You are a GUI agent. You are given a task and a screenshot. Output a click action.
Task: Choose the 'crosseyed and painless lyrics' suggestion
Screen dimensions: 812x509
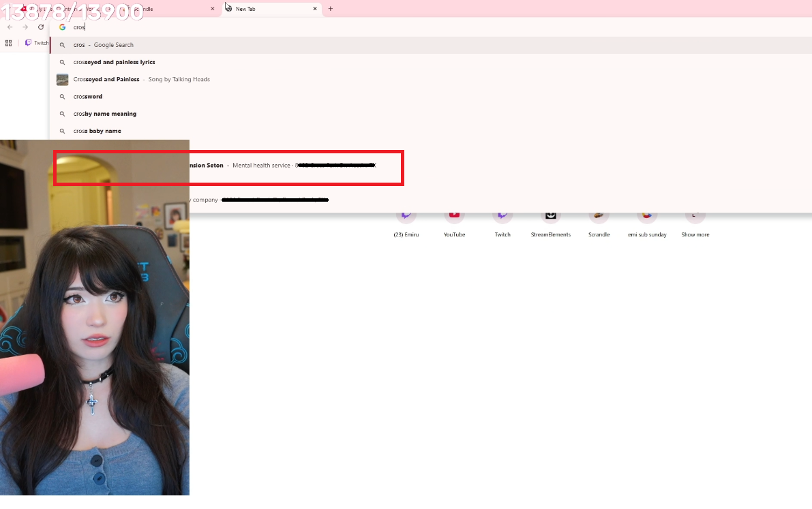431,62
